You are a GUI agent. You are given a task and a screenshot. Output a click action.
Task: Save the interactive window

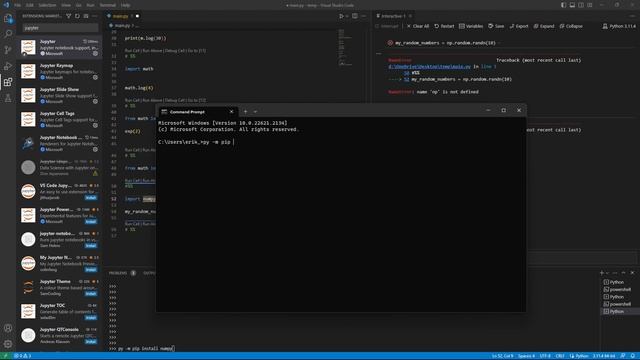[x=496, y=26]
